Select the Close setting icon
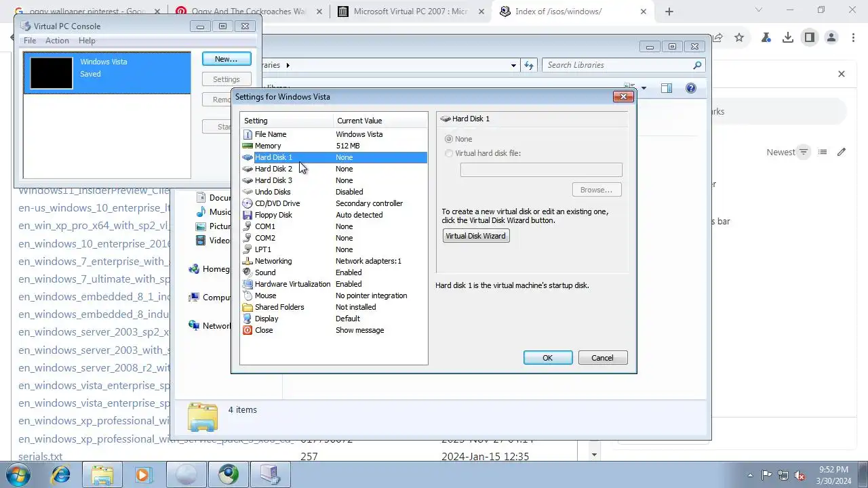The width and height of the screenshot is (868, 488). [x=248, y=330]
